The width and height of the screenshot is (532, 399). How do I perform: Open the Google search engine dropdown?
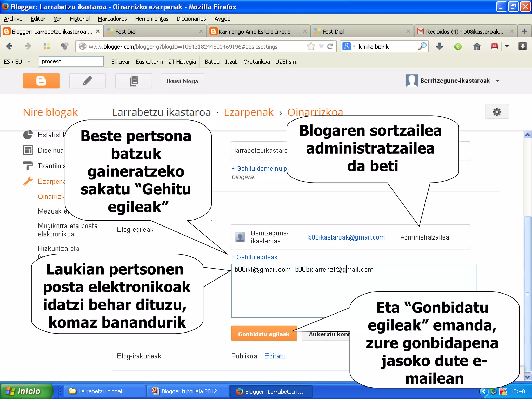click(x=349, y=46)
